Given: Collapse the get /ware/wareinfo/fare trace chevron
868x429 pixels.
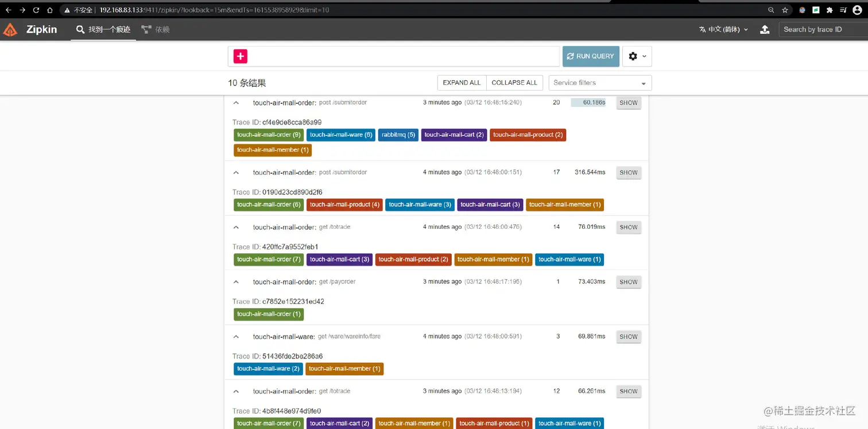Looking at the screenshot, I should [235, 337].
